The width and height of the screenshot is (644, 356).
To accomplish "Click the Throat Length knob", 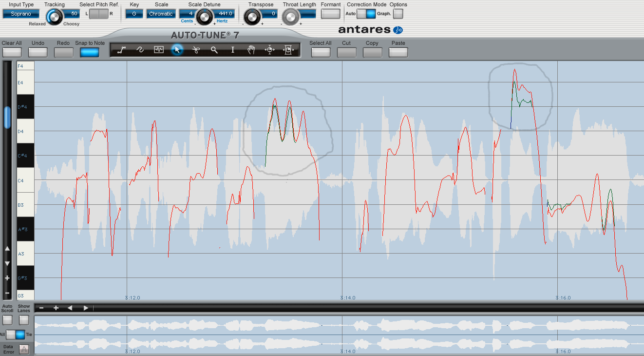I will (291, 18).
